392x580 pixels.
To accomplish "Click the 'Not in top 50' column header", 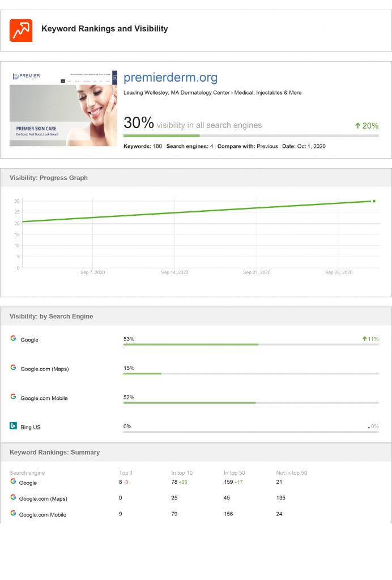I will point(292,473).
